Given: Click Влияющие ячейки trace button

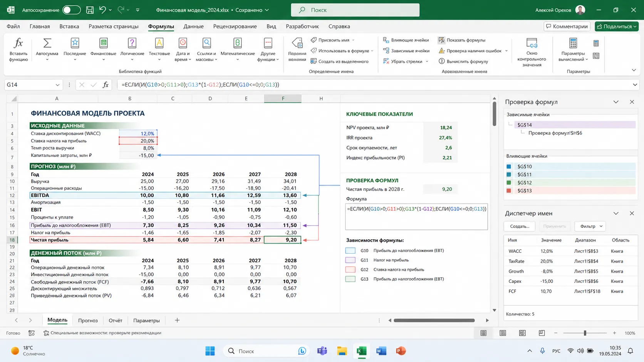Looking at the screenshot, I should pos(406,40).
